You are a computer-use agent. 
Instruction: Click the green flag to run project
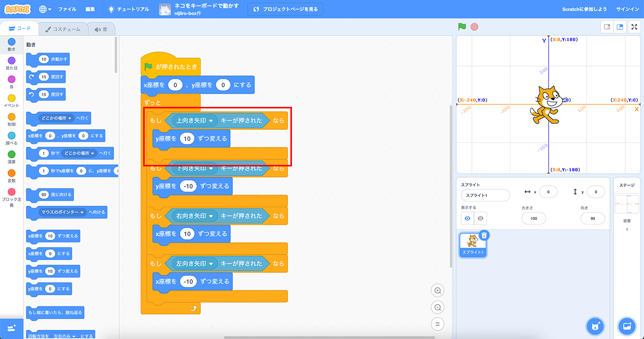[x=462, y=27]
